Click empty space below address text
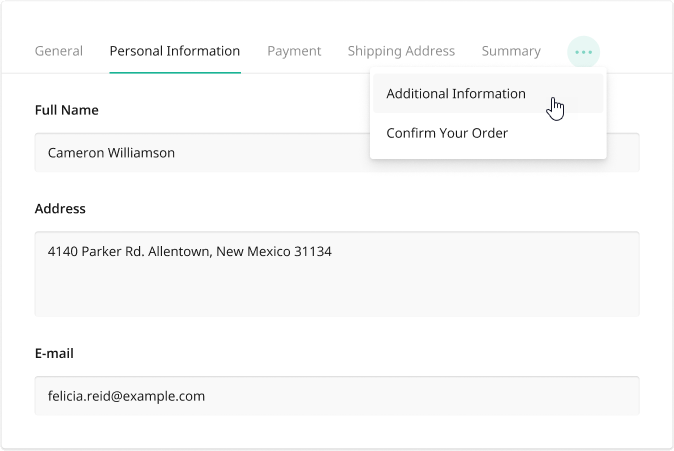 337,292
